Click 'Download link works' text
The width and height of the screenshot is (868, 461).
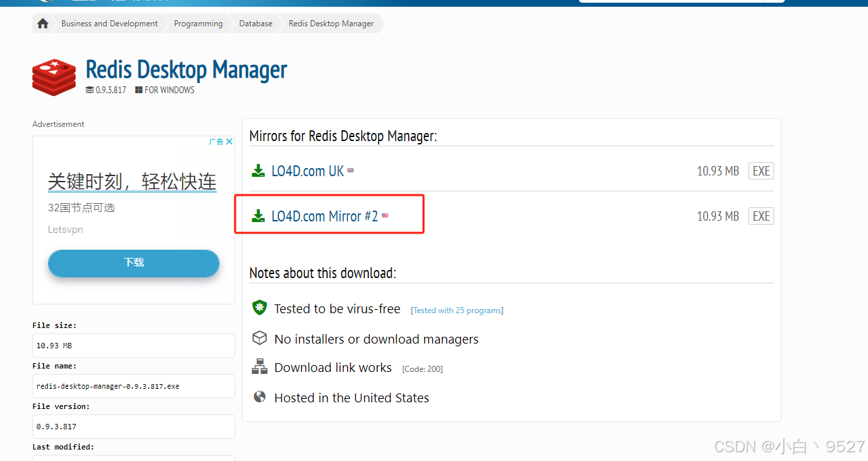pyautogui.click(x=333, y=367)
